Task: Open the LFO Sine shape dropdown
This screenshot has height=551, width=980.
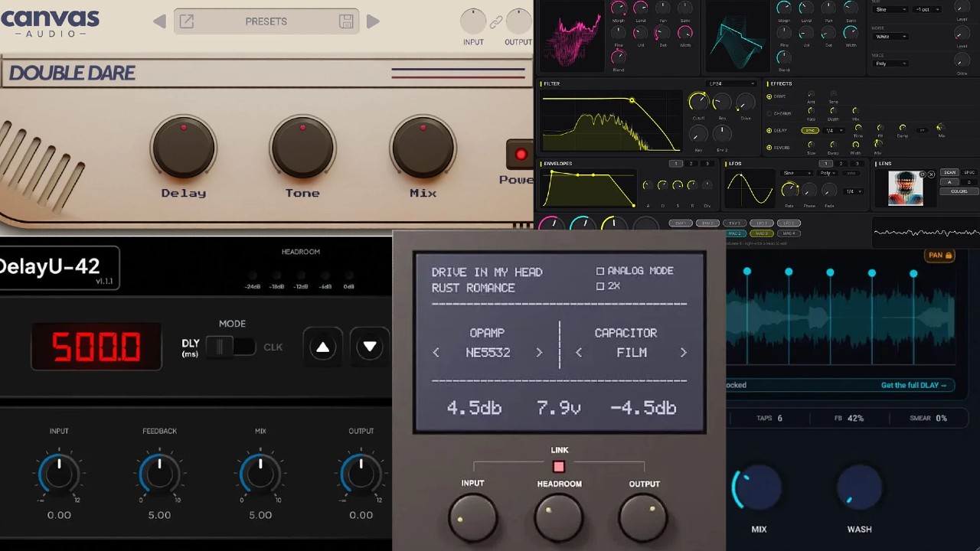Action: click(x=796, y=173)
